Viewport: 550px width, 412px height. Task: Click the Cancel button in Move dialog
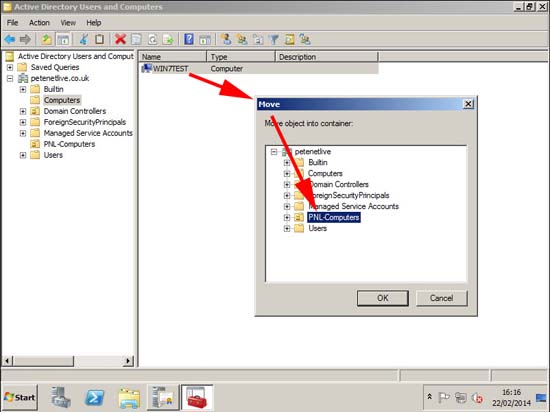tap(442, 298)
